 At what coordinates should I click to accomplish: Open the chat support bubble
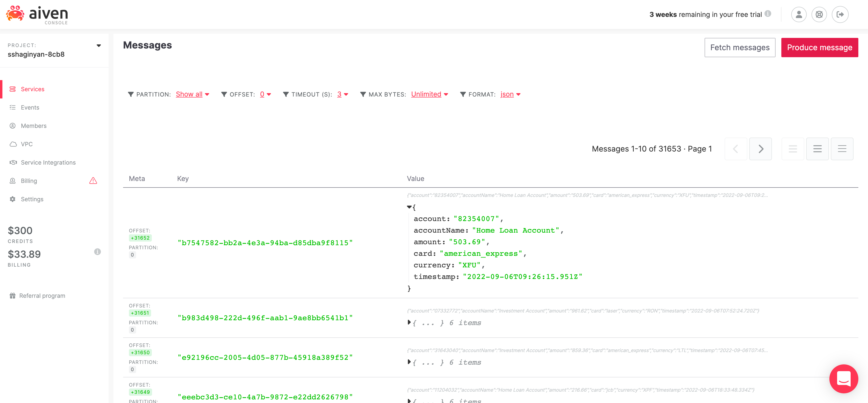(843, 378)
